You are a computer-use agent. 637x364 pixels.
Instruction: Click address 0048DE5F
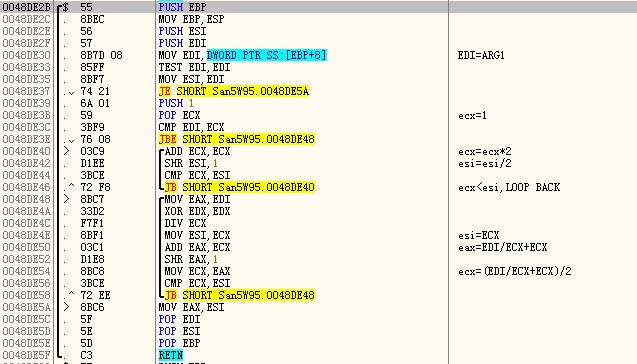(x=26, y=355)
